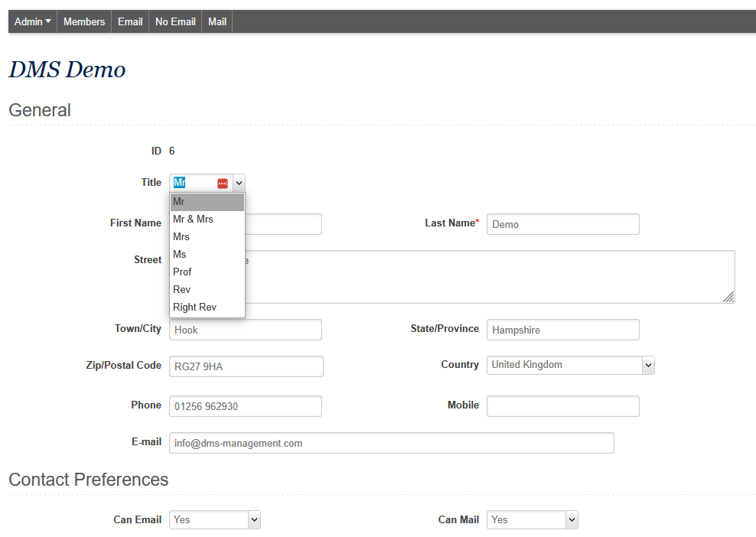Go to the Members menu item
This screenshot has height=537, width=756.
[x=84, y=21]
